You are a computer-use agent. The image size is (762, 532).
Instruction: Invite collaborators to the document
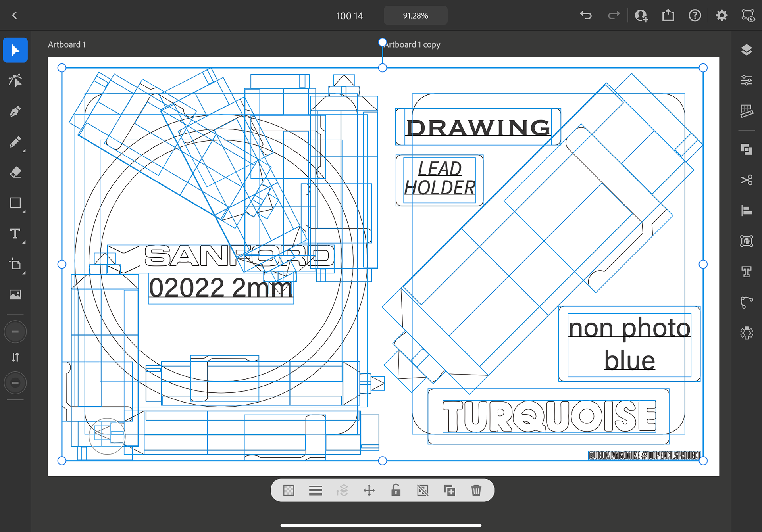[641, 15]
